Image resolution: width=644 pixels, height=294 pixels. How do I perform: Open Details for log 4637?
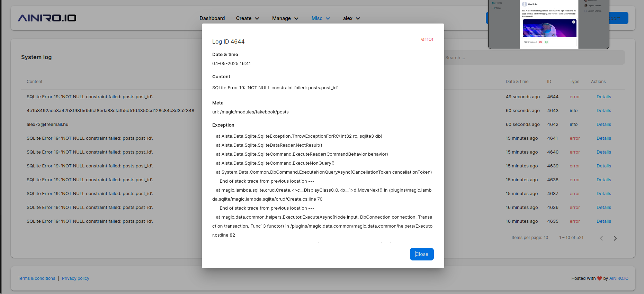coord(603,194)
